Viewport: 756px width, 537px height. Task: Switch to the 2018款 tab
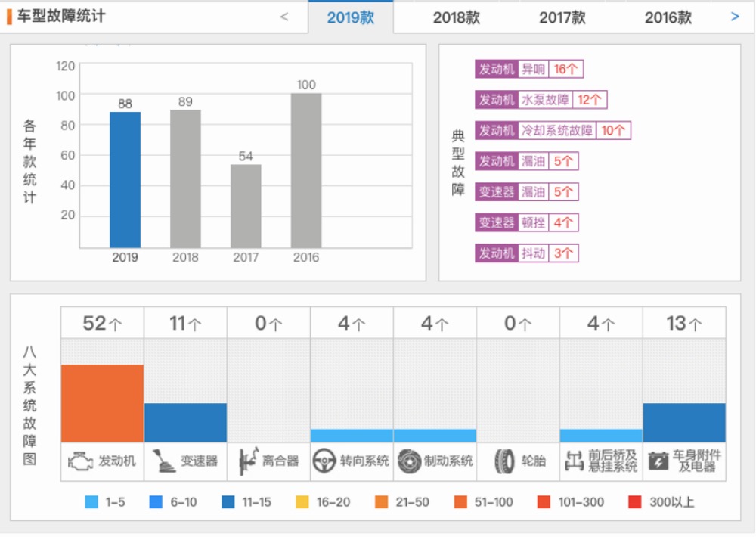(x=457, y=16)
